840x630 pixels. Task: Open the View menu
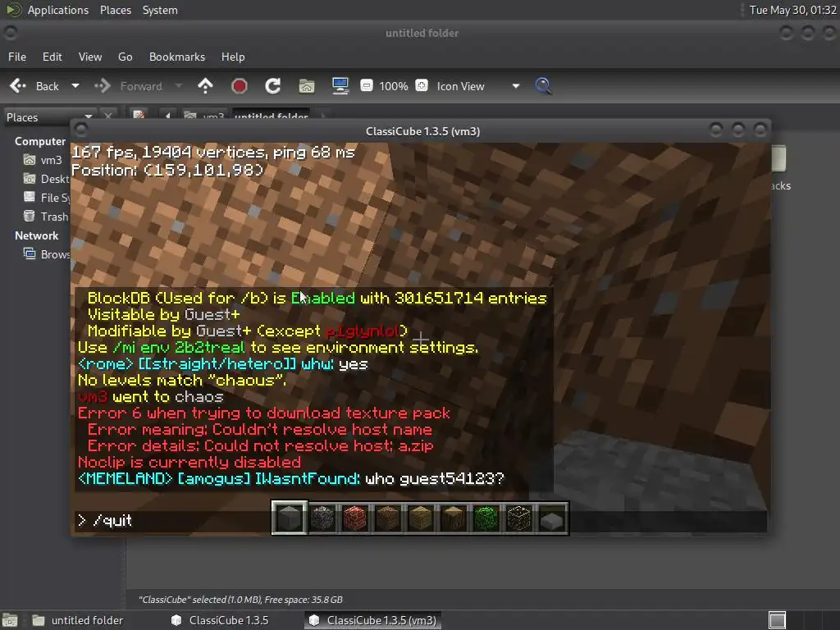point(90,57)
